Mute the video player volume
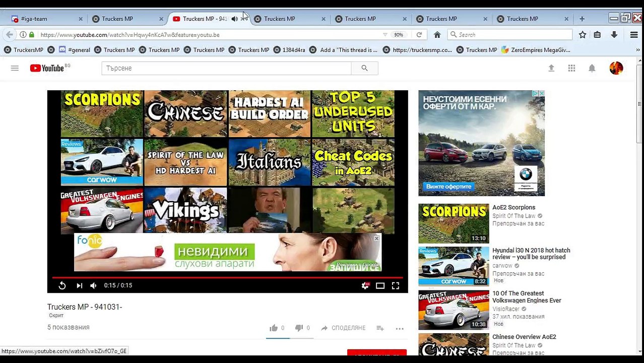This screenshot has width=644, height=363. click(x=93, y=285)
